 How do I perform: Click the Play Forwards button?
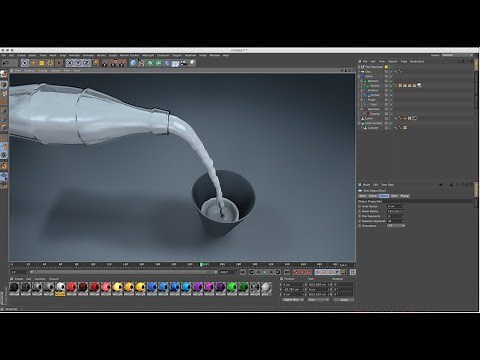pyautogui.click(x=264, y=272)
